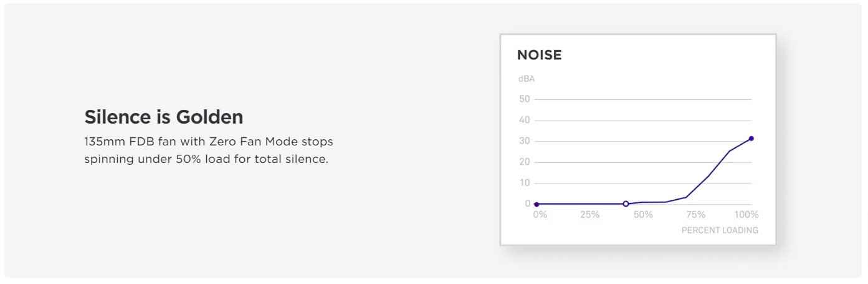Click the 30 value on the dBA axis
The width and height of the screenshot is (868, 284).
pyautogui.click(x=524, y=141)
